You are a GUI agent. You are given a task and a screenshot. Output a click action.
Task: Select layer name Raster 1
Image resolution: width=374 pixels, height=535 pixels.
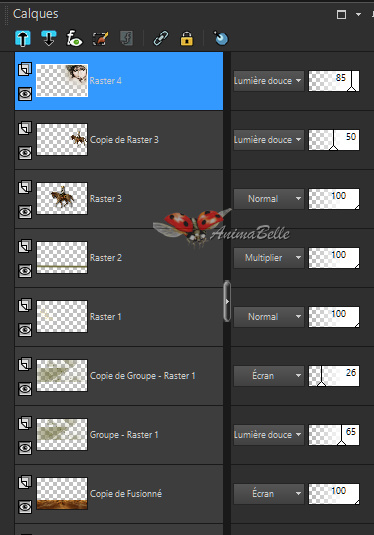tap(105, 317)
